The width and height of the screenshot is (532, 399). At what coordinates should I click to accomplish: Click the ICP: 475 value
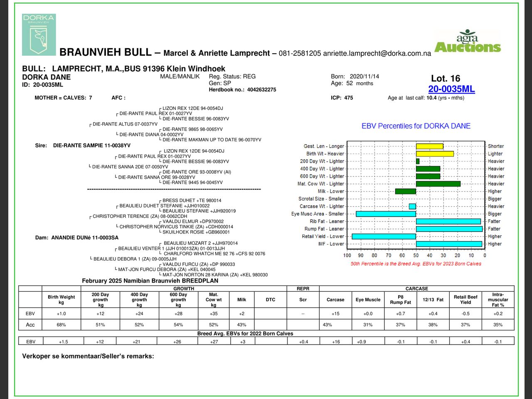click(342, 98)
